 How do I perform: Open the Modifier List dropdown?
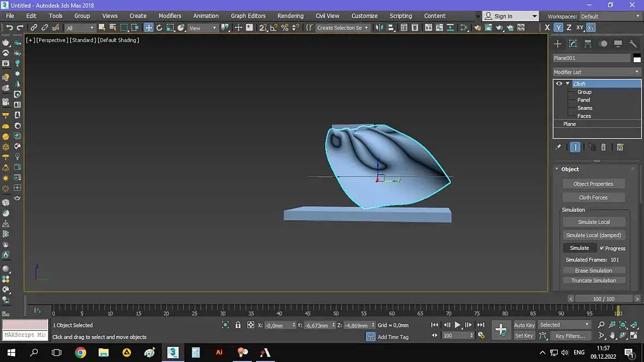pyautogui.click(x=597, y=72)
